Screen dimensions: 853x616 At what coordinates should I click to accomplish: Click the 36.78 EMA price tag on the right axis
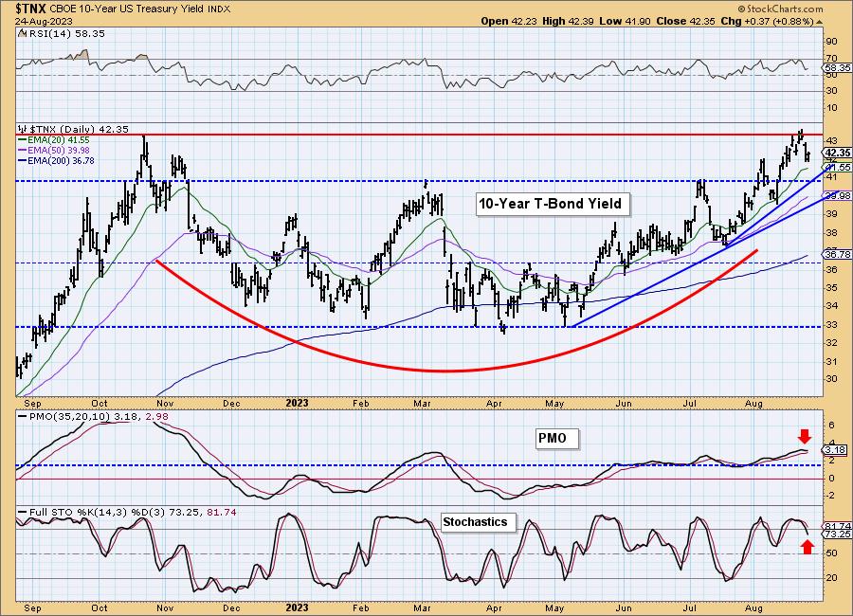tap(839, 254)
